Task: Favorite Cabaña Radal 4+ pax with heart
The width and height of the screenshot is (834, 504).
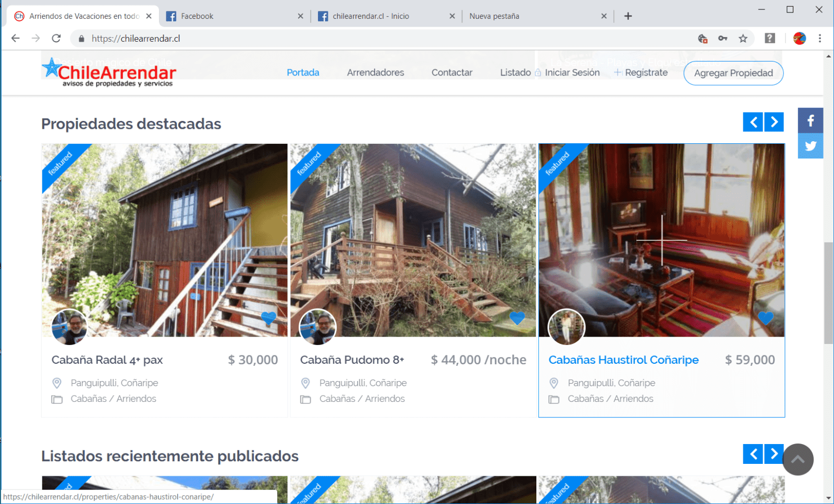Action: [268, 317]
